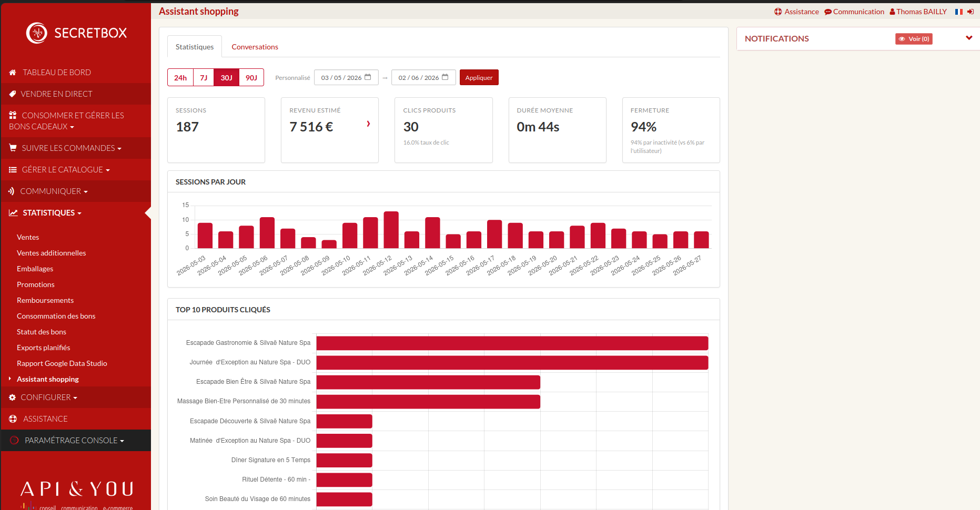The height and width of the screenshot is (510, 980).
Task: Collapse the Notifications panel chevron
Action: (x=969, y=38)
